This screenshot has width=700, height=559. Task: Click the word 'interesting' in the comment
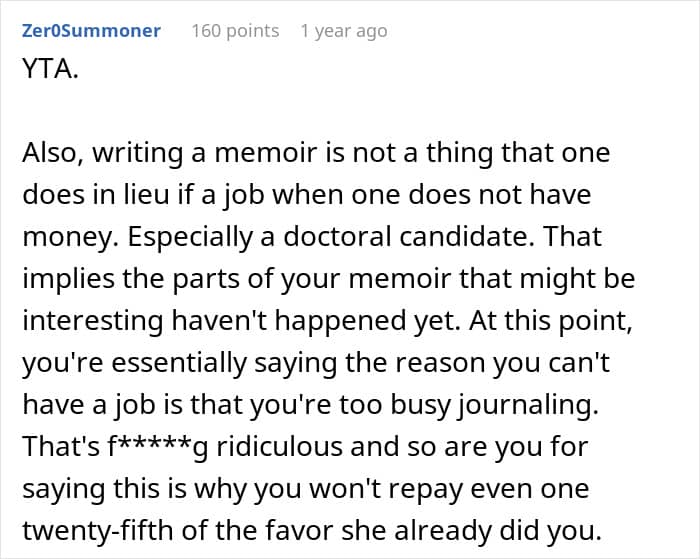coord(93,321)
